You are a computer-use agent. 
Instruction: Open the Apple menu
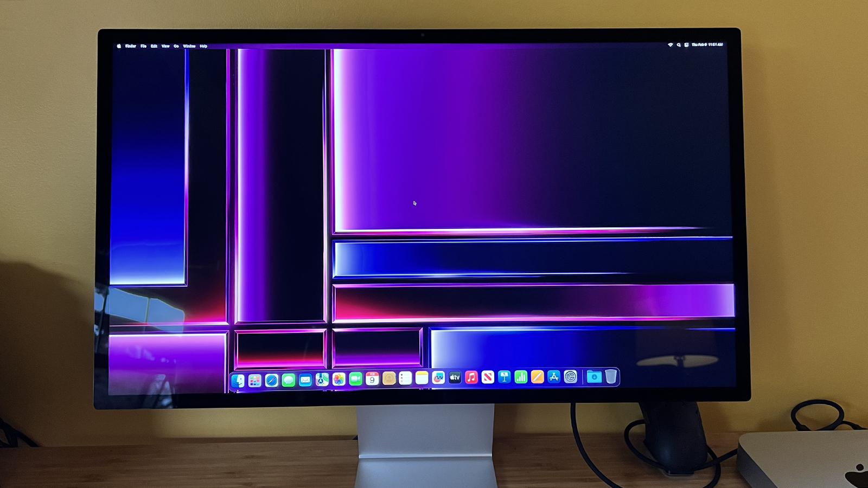(x=119, y=46)
